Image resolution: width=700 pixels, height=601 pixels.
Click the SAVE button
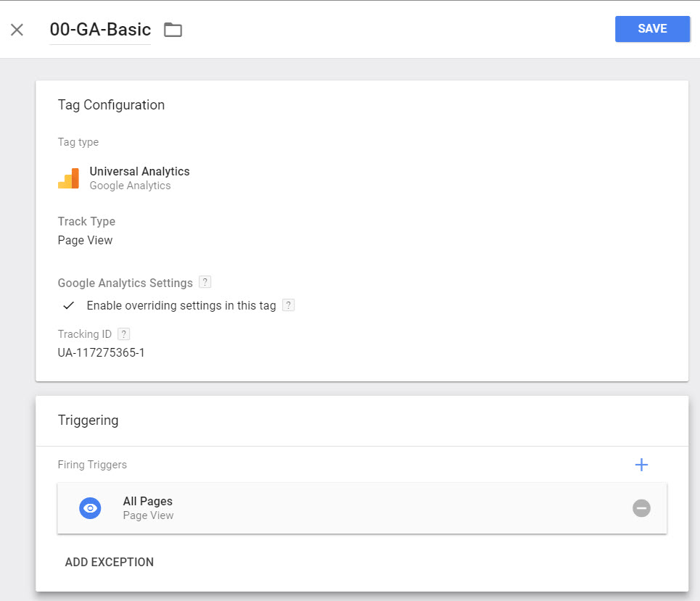(x=652, y=29)
